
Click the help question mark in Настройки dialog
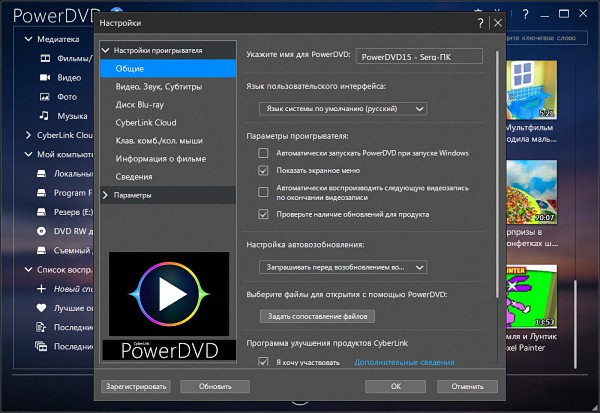(481, 23)
